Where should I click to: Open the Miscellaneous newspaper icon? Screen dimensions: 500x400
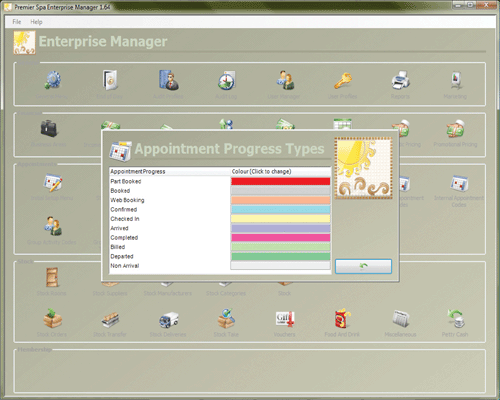[x=400, y=319]
